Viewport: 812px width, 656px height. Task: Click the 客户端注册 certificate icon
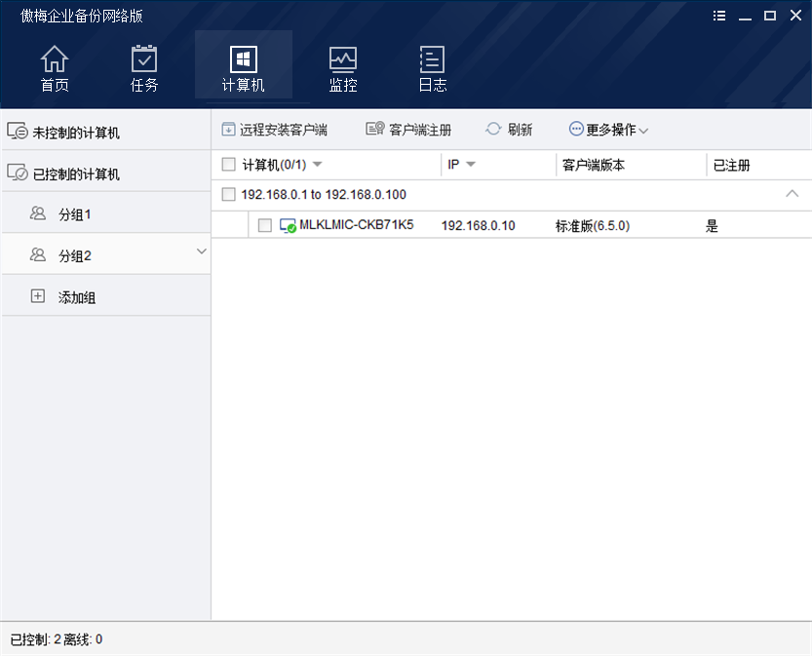pos(375,129)
